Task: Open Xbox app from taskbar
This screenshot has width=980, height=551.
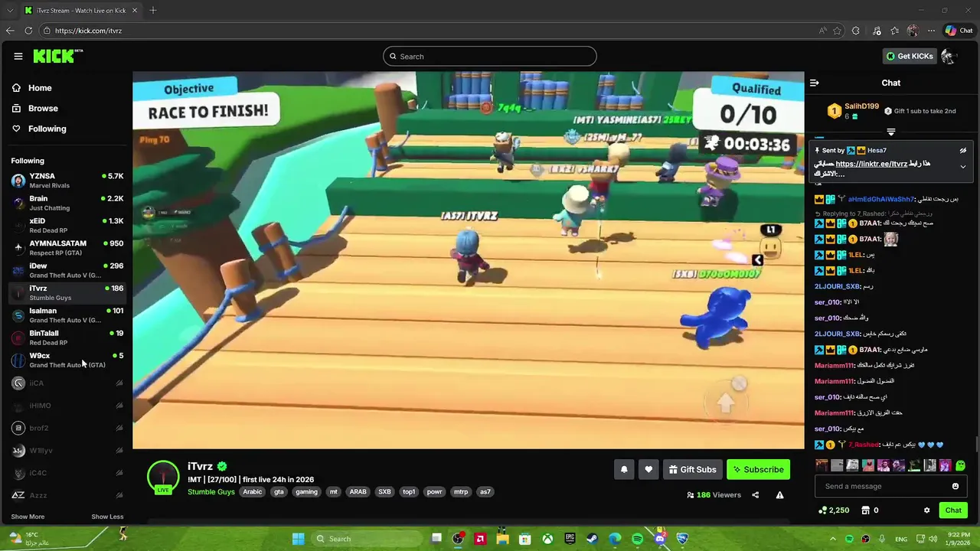Action: (547, 539)
